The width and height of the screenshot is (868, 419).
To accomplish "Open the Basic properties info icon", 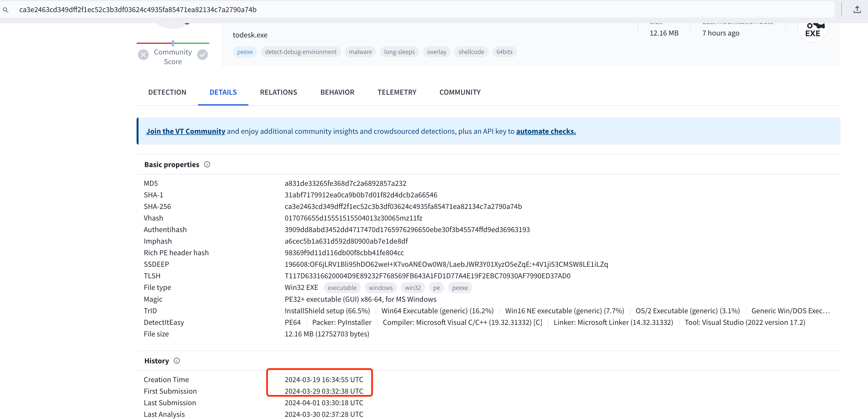I will pos(207,164).
